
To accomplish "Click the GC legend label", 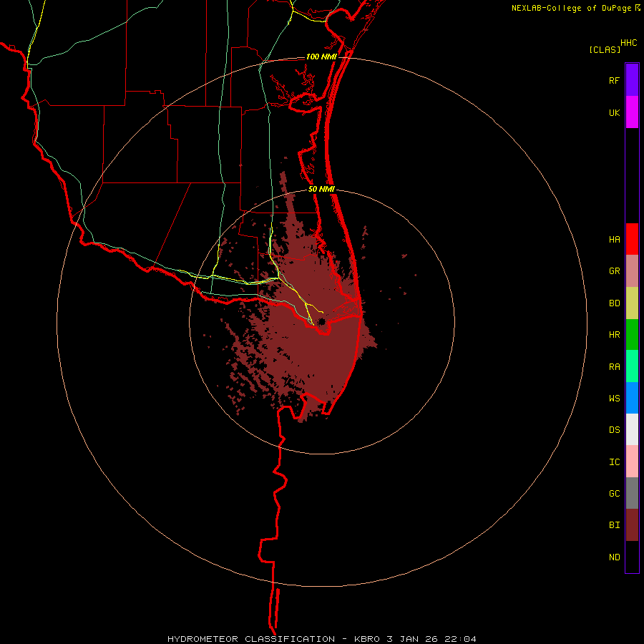I will [614, 494].
